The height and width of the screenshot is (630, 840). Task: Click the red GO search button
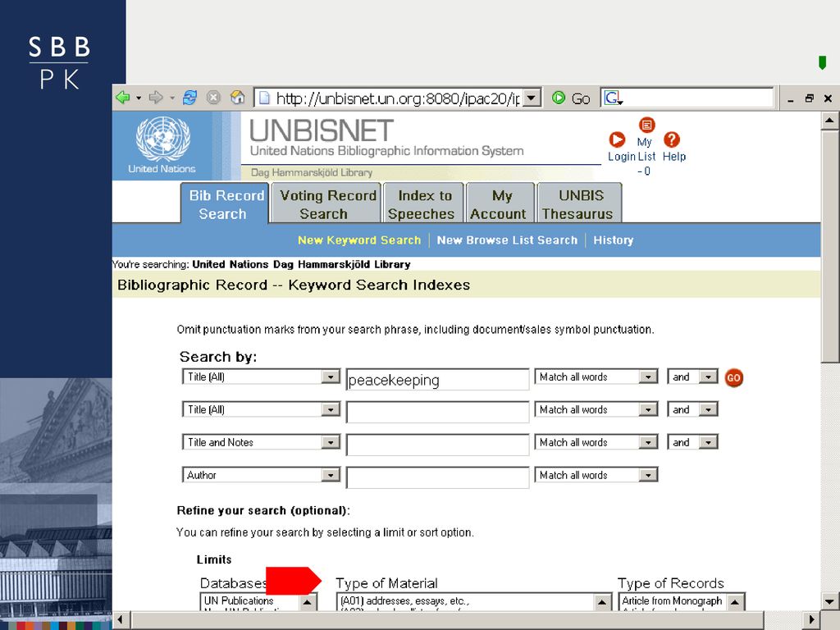pos(734,377)
